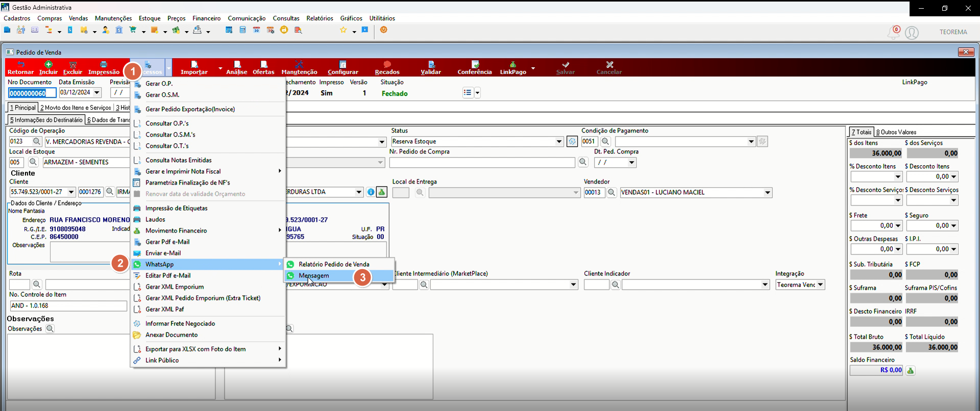
Task: Select Consulta Notas Emitidas menu entry
Action: click(x=208, y=160)
